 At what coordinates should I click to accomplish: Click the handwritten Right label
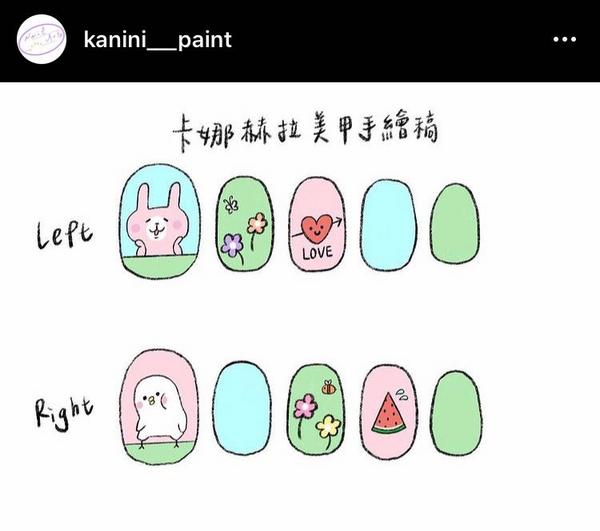(64, 413)
